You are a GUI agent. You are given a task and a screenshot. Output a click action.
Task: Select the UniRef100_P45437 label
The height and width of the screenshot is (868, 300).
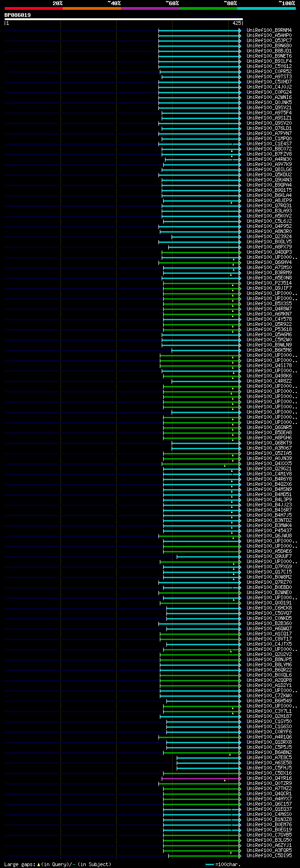(269, 530)
